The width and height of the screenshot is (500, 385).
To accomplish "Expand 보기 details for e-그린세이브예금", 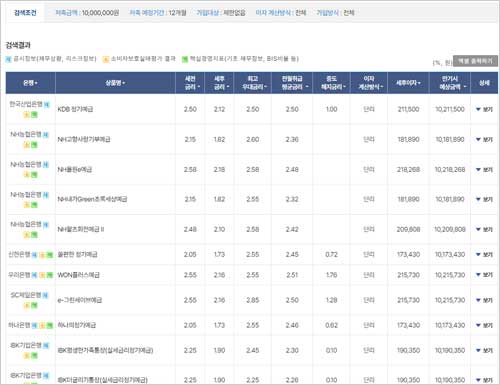I will pyautogui.click(x=484, y=300).
